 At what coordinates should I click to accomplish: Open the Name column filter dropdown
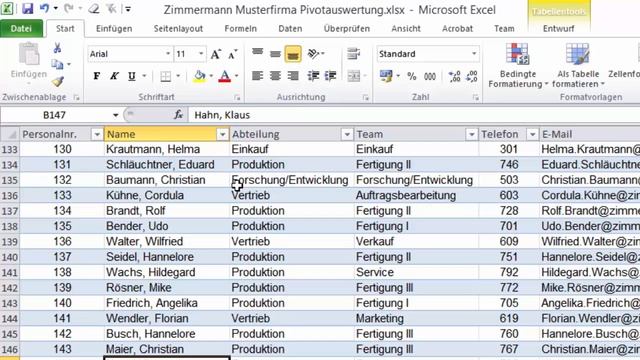tap(222, 134)
